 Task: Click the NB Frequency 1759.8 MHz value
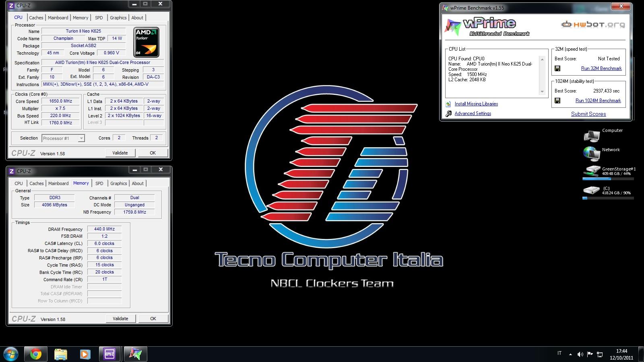(134, 212)
